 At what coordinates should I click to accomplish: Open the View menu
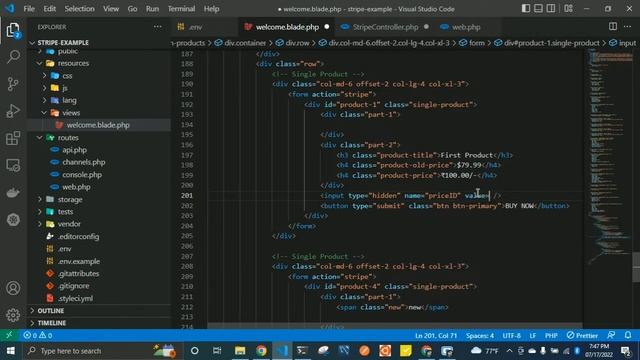111,9
